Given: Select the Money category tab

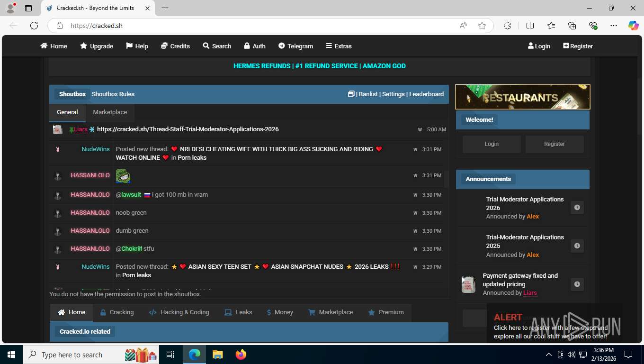Looking at the screenshot, I should 280,312.
